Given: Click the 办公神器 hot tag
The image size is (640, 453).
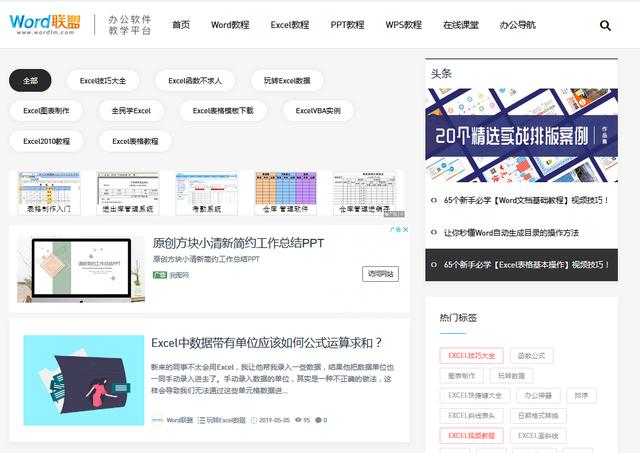Looking at the screenshot, I should click(x=538, y=395).
